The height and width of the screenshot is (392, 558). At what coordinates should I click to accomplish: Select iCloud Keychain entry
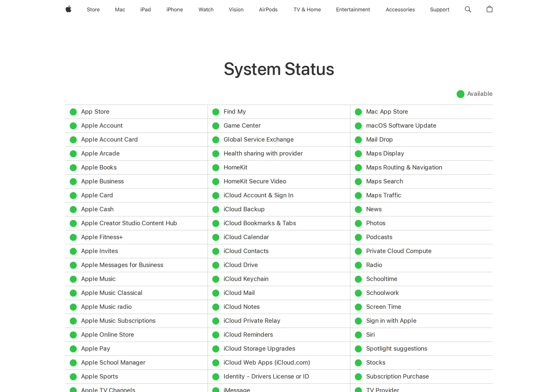click(x=246, y=279)
